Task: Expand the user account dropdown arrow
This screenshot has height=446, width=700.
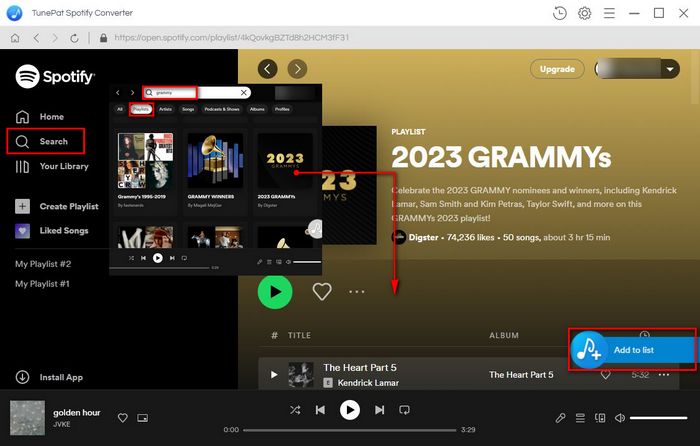Action: (x=670, y=69)
